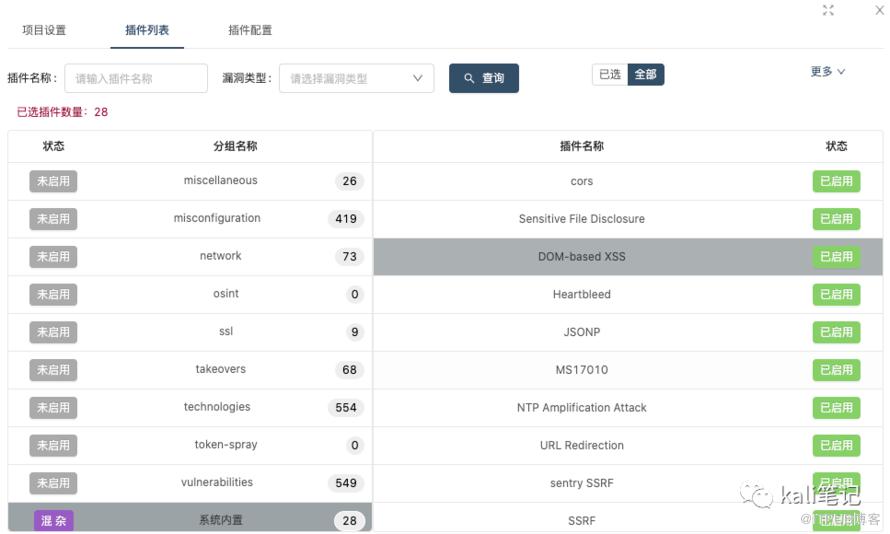This screenshot has width=890, height=534.
Task: Enable the network group status toggle
Action: [x=53, y=257]
